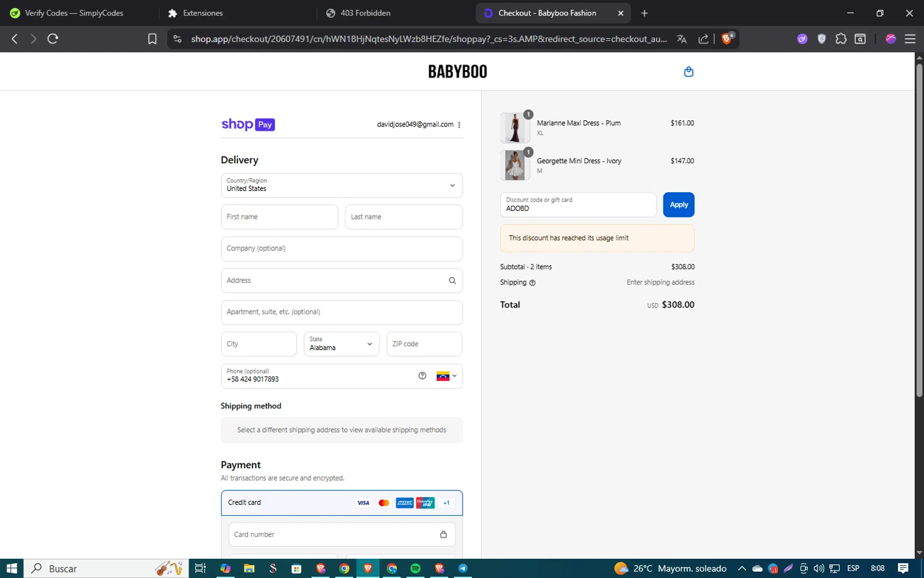
Task: Click the card number lock icon
Action: click(x=444, y=534)
